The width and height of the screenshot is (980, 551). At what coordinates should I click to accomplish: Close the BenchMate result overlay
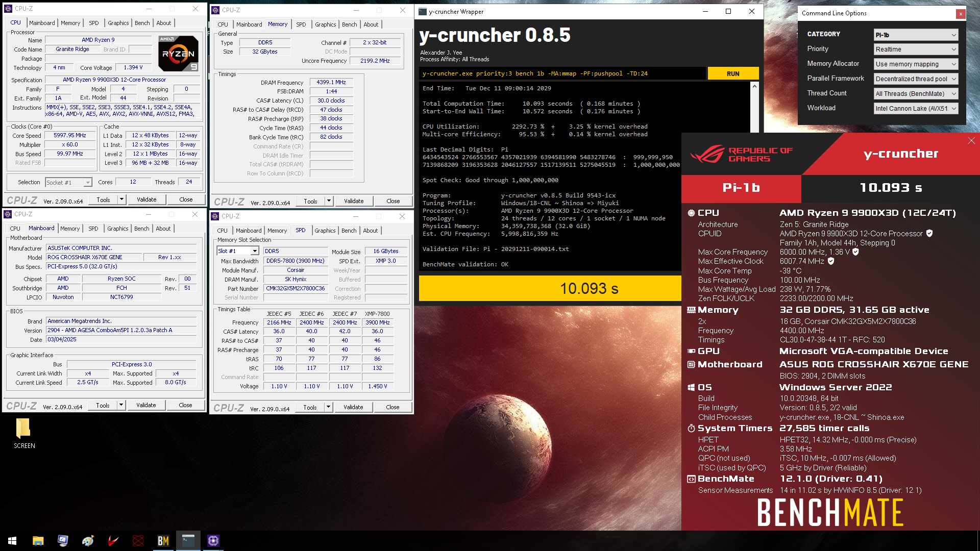[971, 141]
